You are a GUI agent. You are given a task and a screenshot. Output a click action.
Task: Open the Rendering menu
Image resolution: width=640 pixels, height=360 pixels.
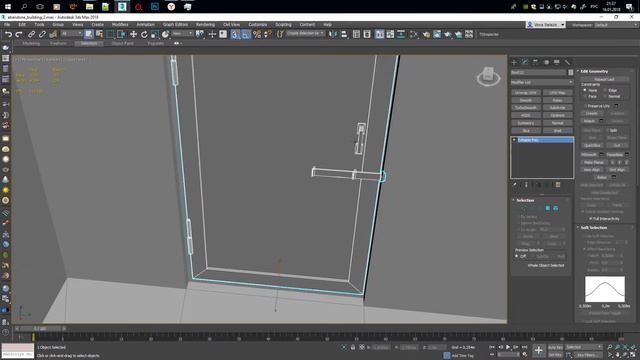[x=205, y=25]
